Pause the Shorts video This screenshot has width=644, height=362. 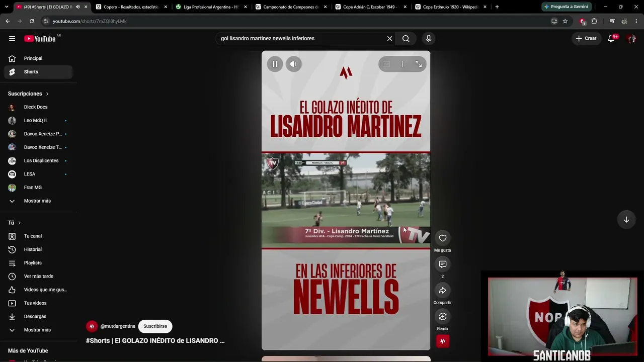(x=275, y=64)
